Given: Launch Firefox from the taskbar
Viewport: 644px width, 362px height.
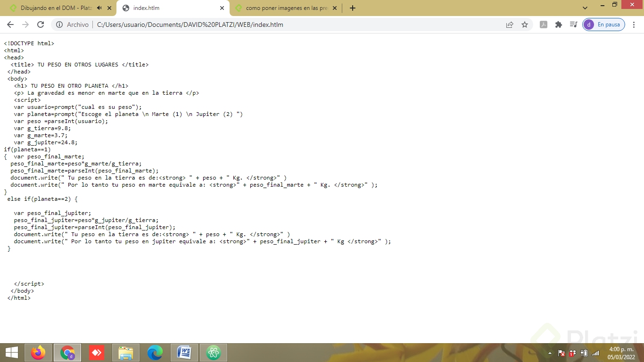Looking at the screenshot, I should [x=38, y=353].
